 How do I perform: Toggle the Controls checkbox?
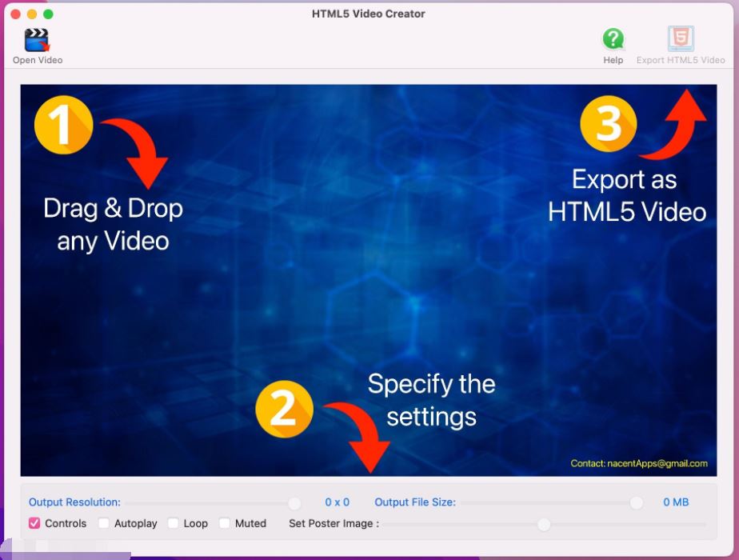[34, 522]
